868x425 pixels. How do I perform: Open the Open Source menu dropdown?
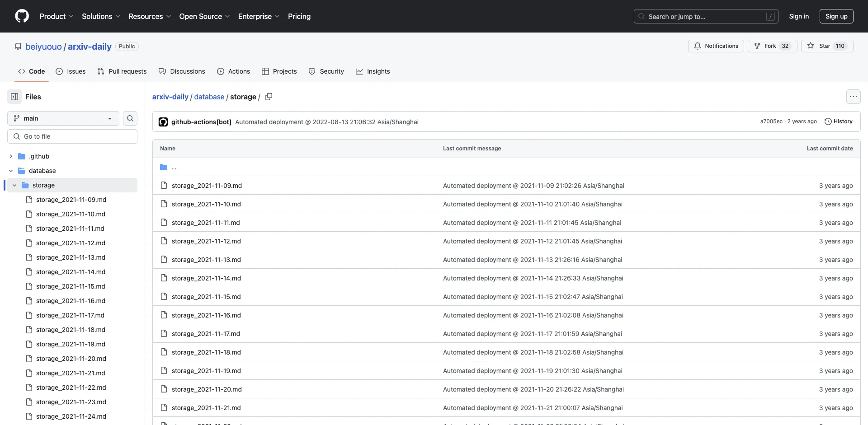[204, 16]
